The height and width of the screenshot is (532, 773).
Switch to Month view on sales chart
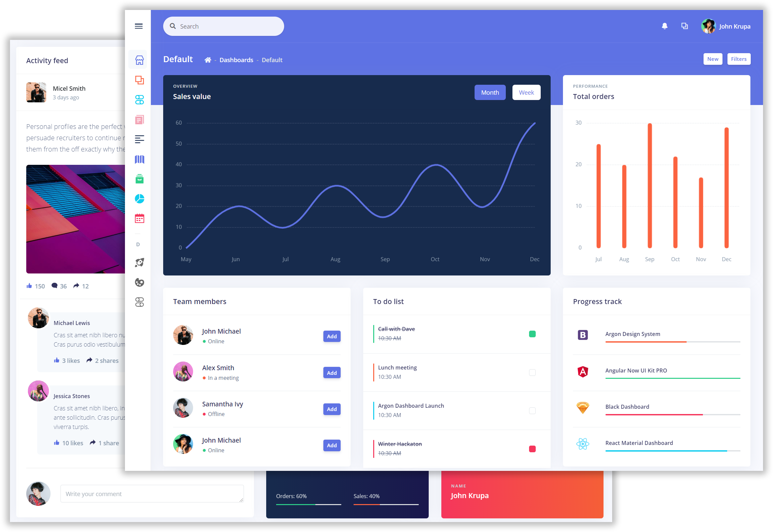(490, 92)
